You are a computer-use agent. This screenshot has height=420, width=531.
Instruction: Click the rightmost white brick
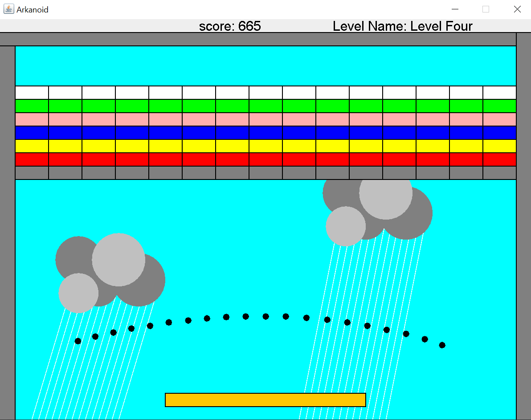pyautogui.click(x=499, y=93)
